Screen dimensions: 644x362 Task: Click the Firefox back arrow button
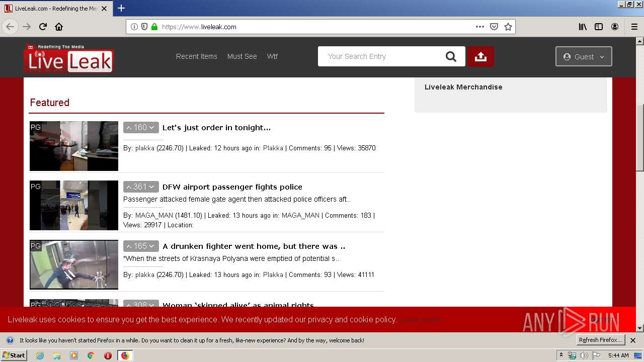pos(10,27)
